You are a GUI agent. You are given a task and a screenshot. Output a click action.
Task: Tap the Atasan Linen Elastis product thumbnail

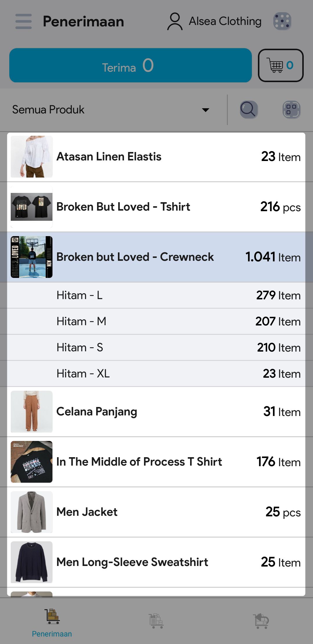pos(32,157)
